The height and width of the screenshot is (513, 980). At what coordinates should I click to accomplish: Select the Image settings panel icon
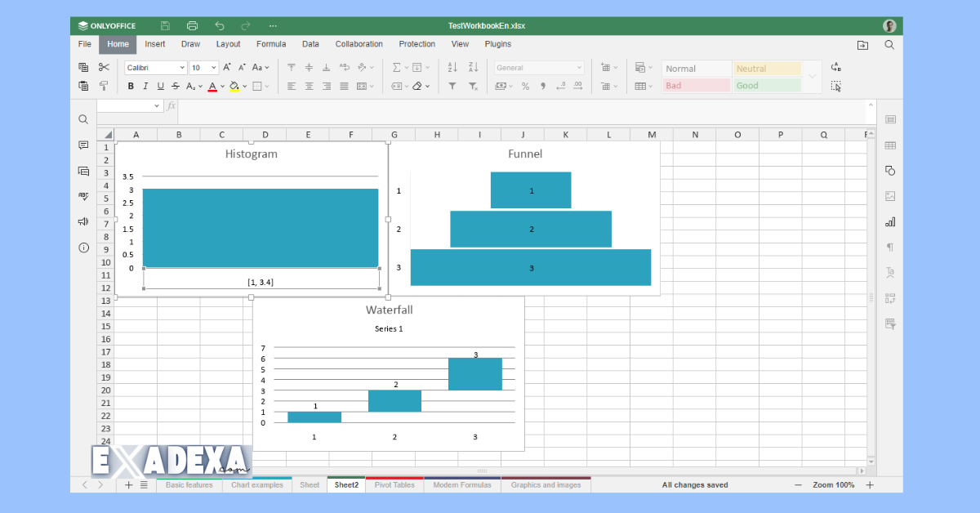pos(889,196)
